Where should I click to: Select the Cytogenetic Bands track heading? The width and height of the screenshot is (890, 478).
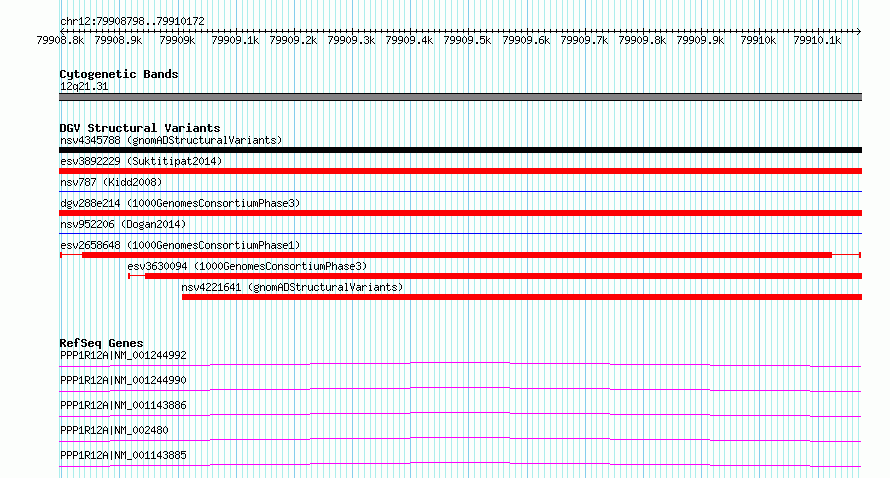pos(119,74)
